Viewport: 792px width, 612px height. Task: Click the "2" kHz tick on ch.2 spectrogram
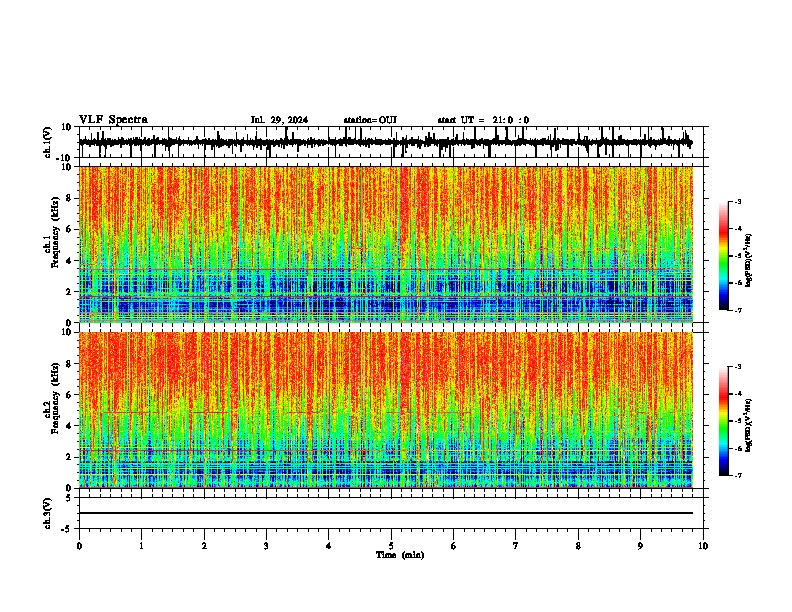pos(70,457)
